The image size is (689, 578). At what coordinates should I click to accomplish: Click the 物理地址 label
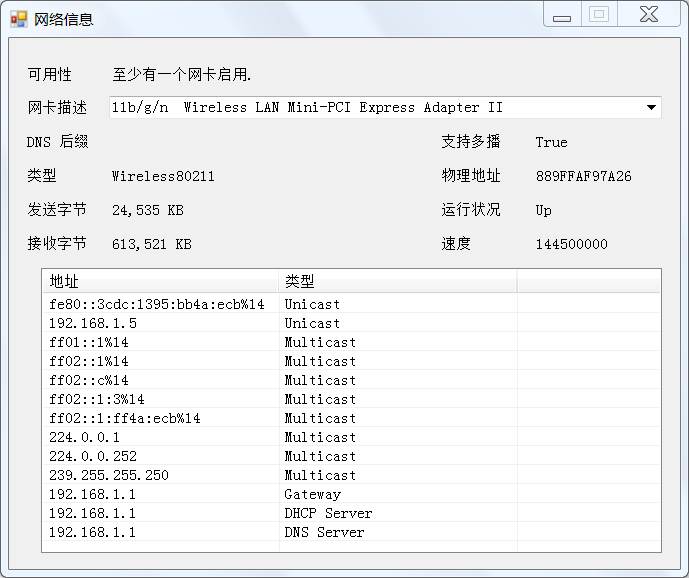[x=471, y=176]
